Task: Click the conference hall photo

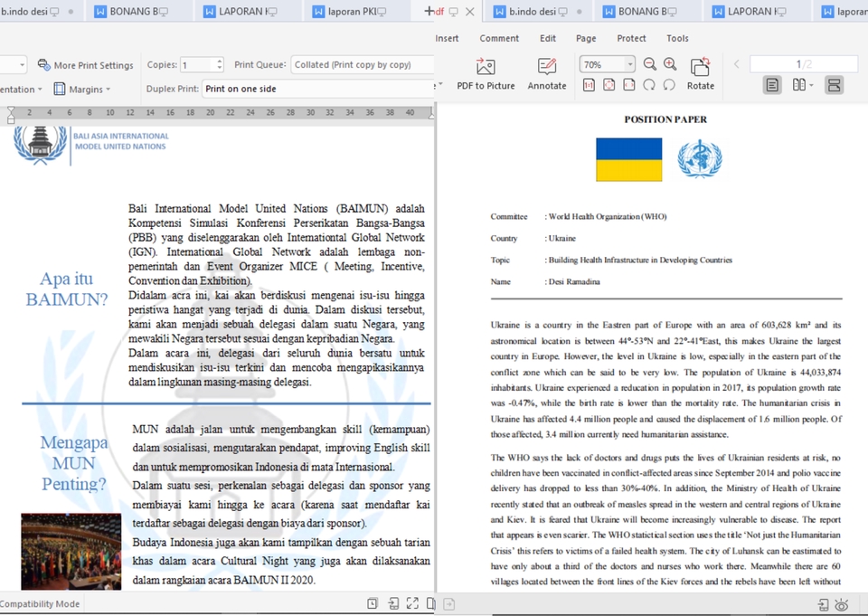Action: pyautogui.click(x=71, y=551)
